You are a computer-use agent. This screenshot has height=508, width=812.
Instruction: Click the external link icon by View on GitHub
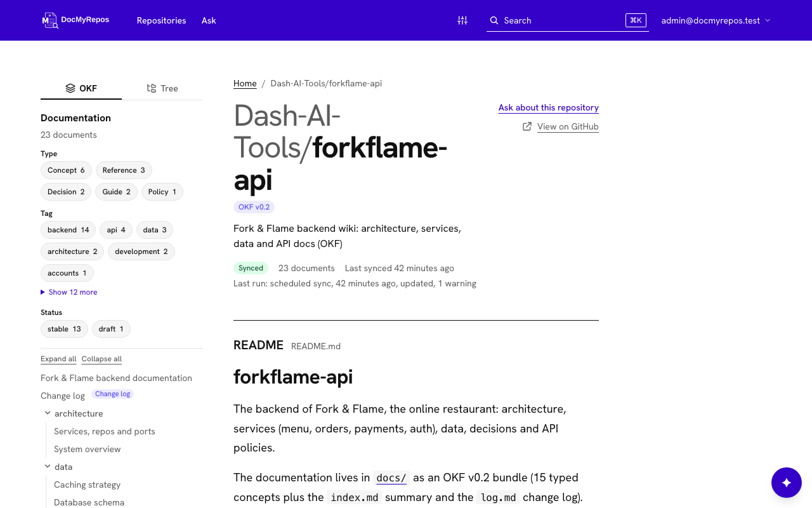[x=527, y=126]
